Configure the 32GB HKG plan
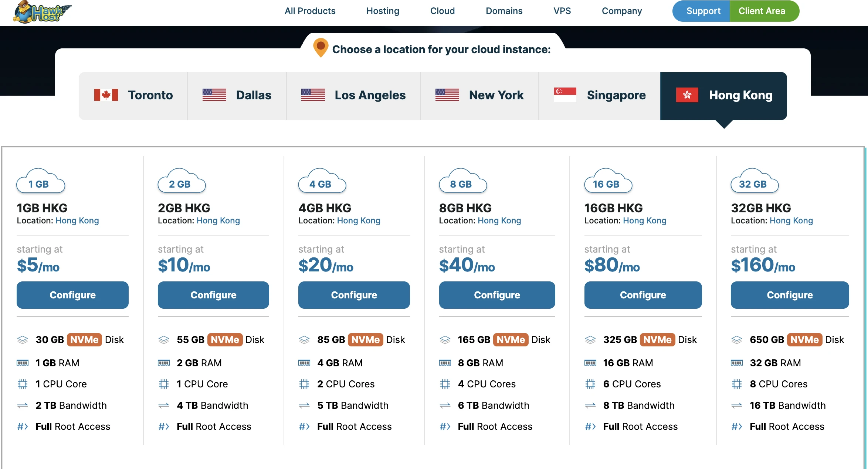This screenshot has height=469, width=868. click(790, 295)
